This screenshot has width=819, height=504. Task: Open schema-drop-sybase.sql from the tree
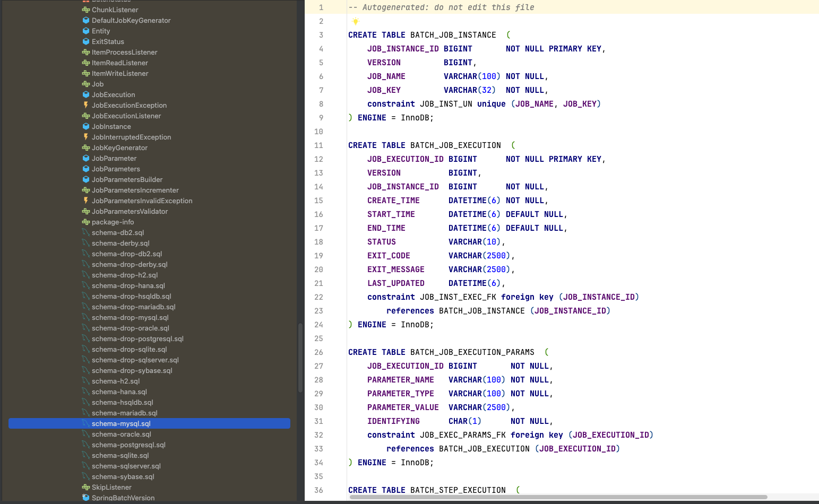coord(132,370)
